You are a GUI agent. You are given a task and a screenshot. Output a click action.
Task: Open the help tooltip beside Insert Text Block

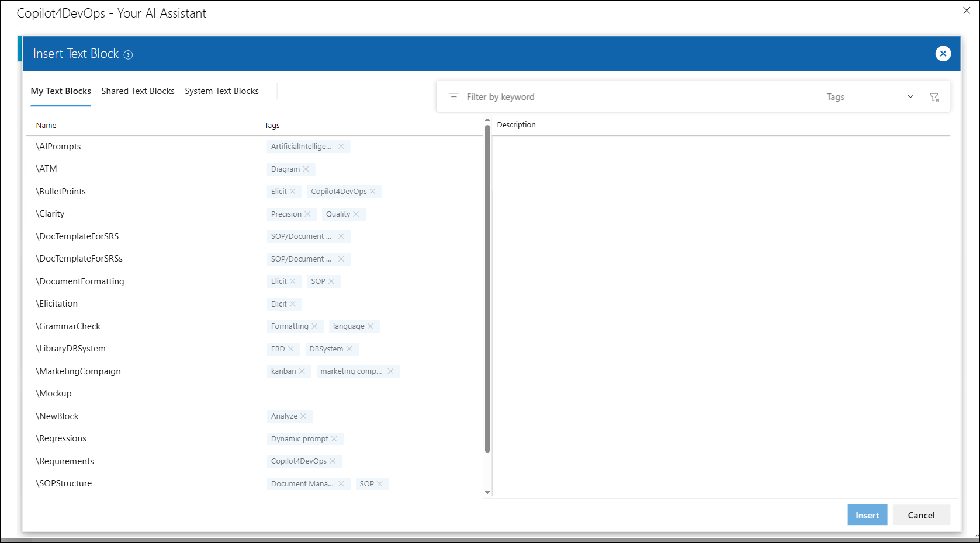(128, 54)
